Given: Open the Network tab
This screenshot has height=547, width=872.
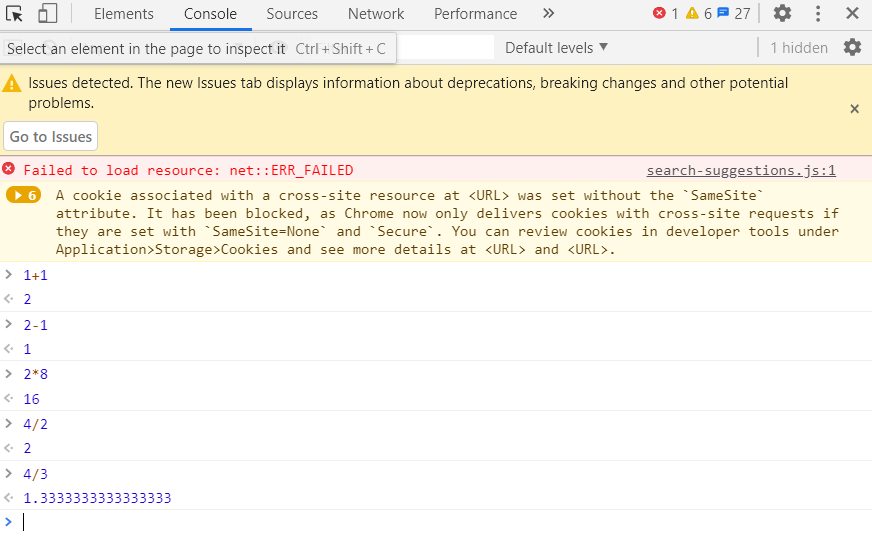Looking at the screenshot, I should tap(376, 14).
